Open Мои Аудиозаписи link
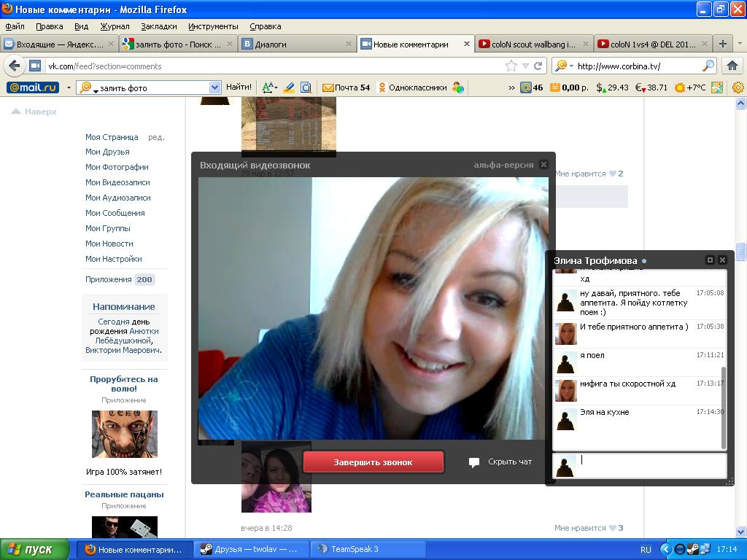The width and height of the screenshot is (747, 560). click(x=117, y=198)
